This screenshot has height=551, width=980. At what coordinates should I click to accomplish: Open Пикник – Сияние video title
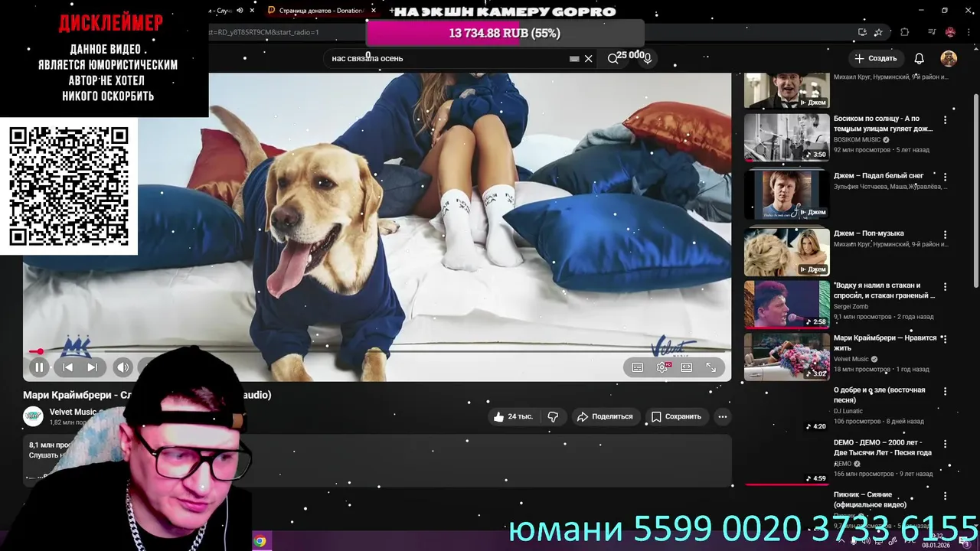click(871, 499)
